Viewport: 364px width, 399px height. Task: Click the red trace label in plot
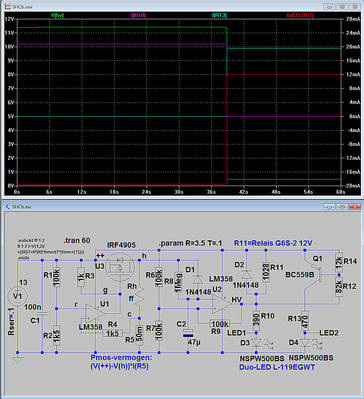tap(301, 15)
